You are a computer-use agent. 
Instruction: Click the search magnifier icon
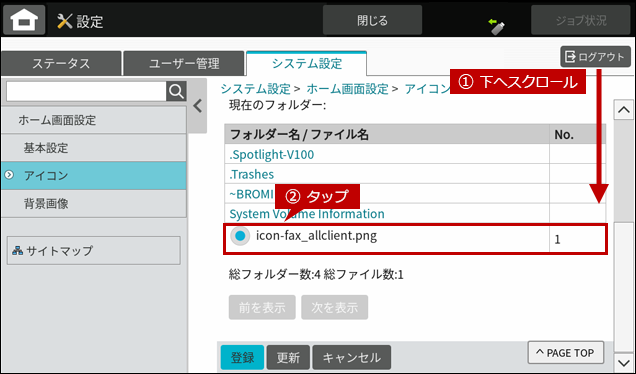coord(176,91)
